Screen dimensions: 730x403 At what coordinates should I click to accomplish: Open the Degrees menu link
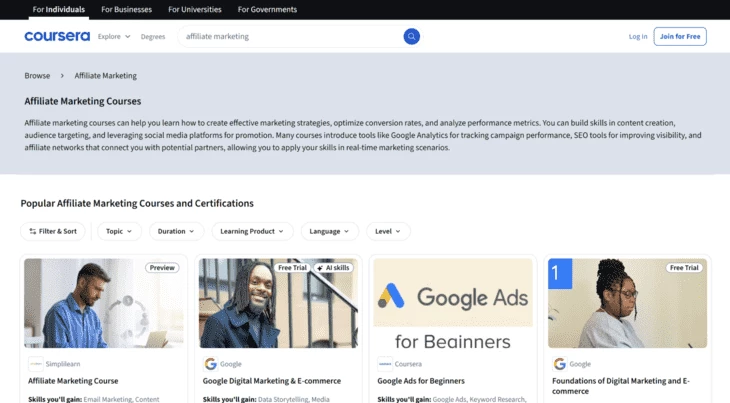click(153, 36)
